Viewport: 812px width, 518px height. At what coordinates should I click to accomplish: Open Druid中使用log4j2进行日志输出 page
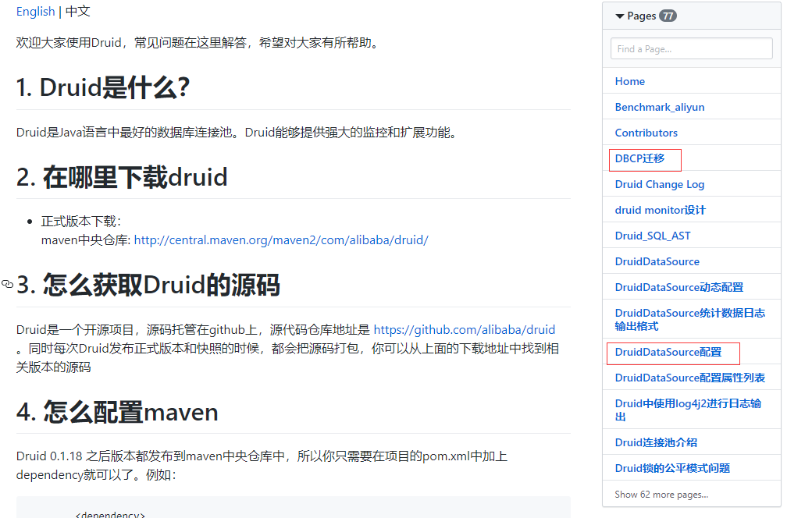(688, 410)
